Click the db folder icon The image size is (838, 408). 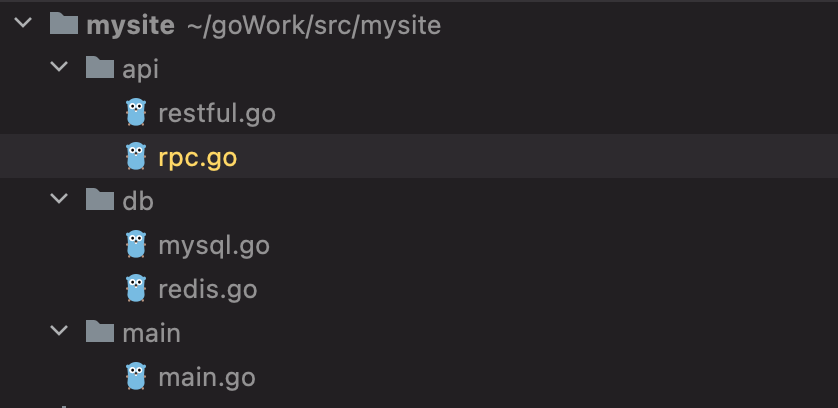point(99,200)
